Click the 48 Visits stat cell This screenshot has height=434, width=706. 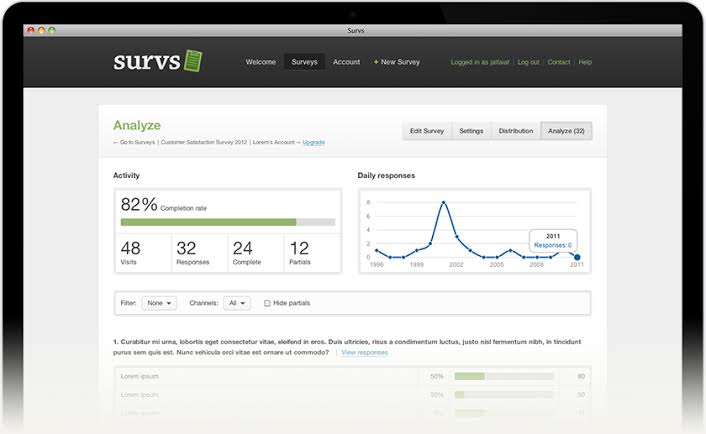(144, 253)
